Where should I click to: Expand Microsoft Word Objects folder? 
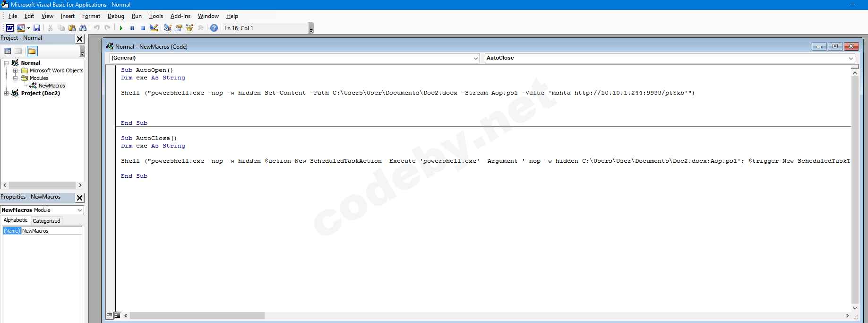click(15, 70)
